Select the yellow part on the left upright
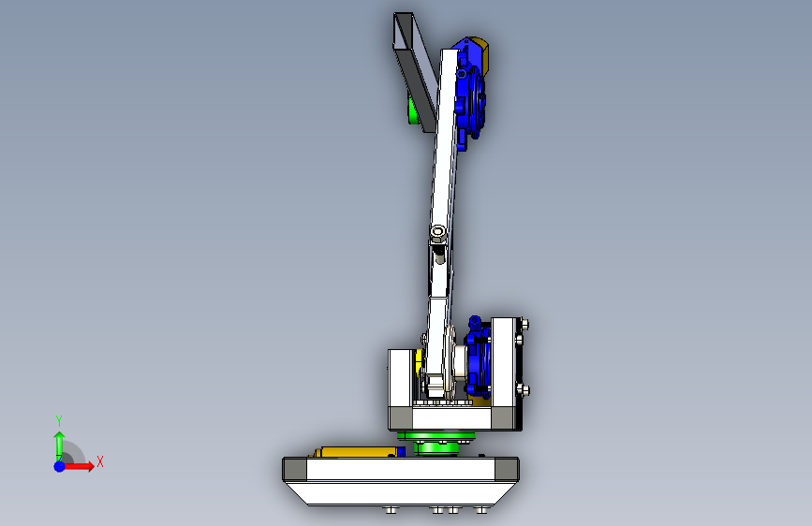The width and height of the screenshot is (812, 526). click(418, 365)
